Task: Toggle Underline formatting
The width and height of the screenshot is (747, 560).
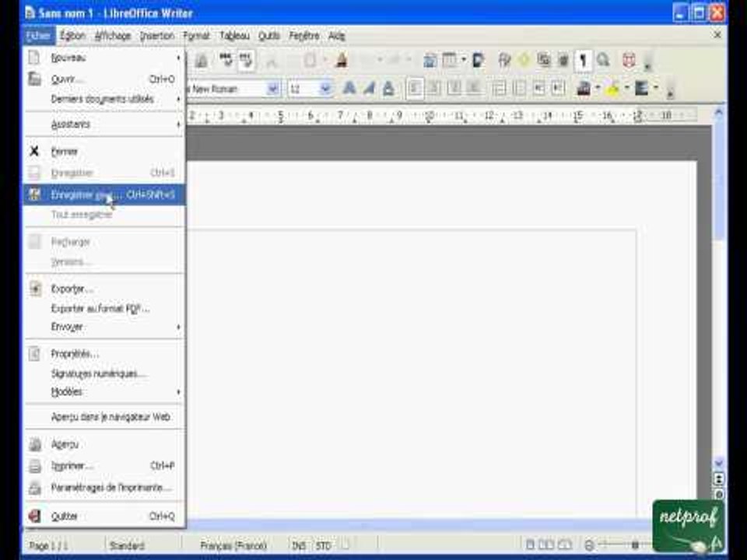Action: pyautogui.click(x=389, y=89)
